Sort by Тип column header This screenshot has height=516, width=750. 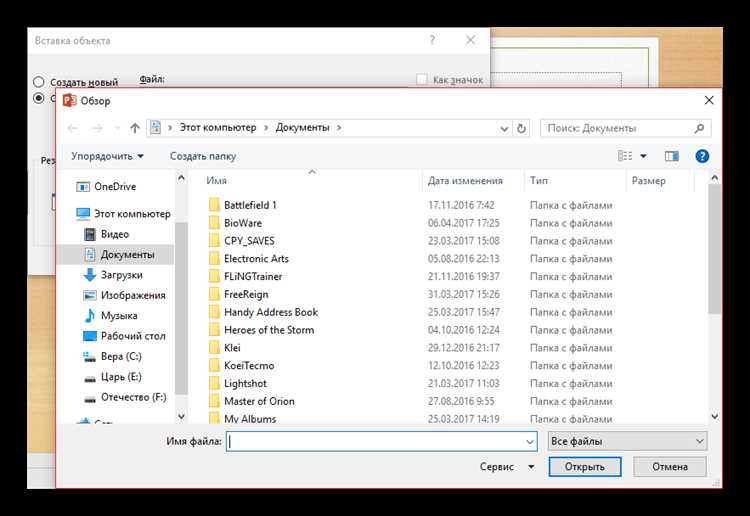click(x=539, y=180)
